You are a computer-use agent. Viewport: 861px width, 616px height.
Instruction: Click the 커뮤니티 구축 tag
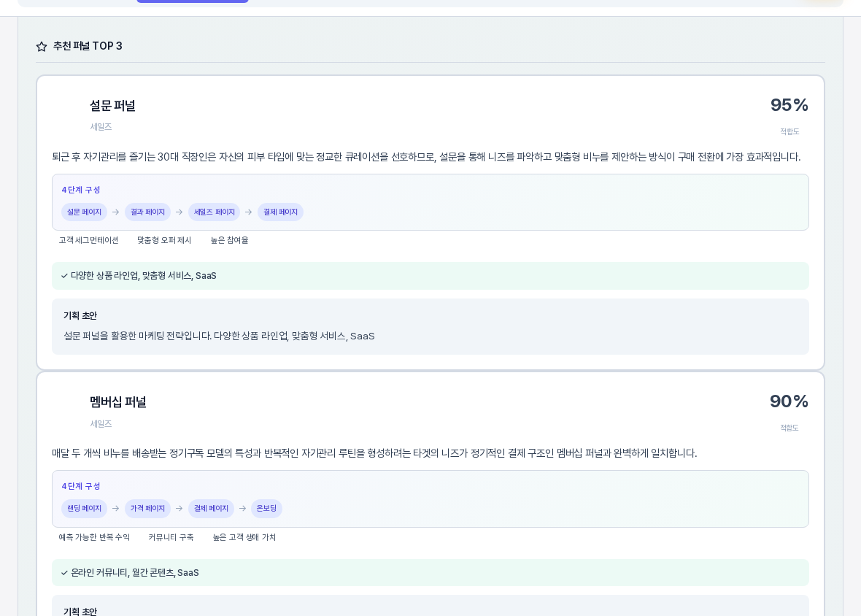(171, 537)
